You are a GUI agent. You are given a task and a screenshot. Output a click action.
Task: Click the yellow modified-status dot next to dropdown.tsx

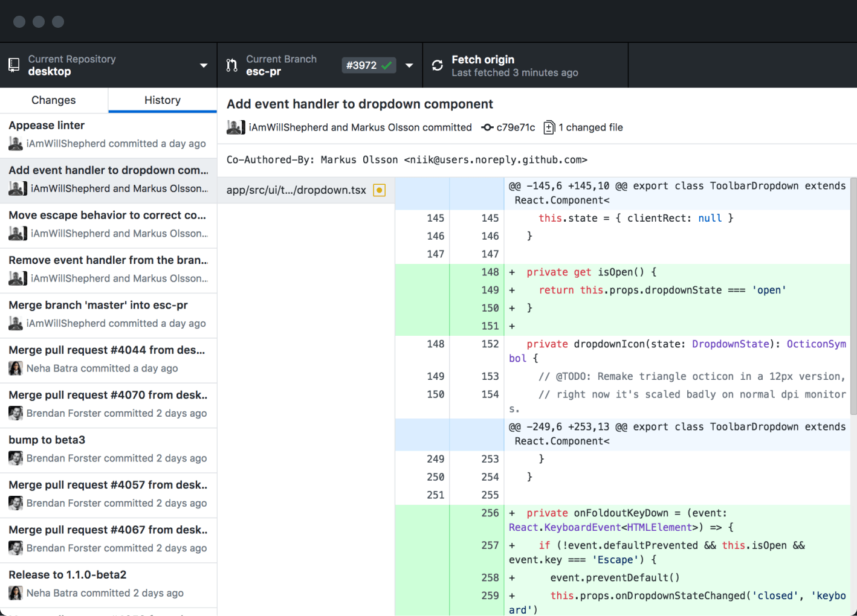(x=379, y=190)
